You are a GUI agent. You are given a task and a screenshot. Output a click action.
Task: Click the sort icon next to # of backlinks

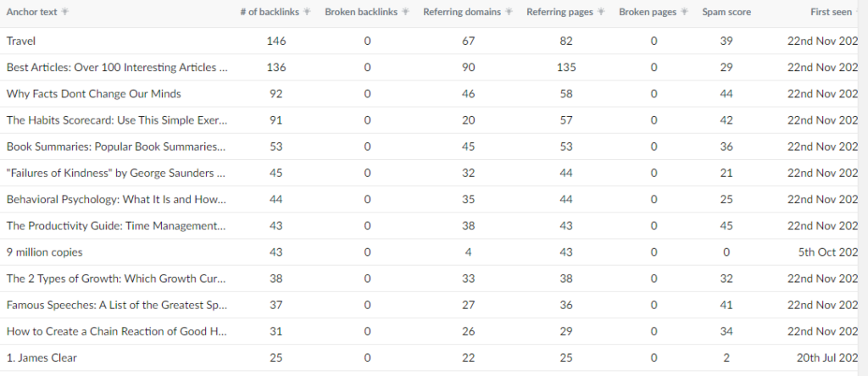click(x=307, y=12)
